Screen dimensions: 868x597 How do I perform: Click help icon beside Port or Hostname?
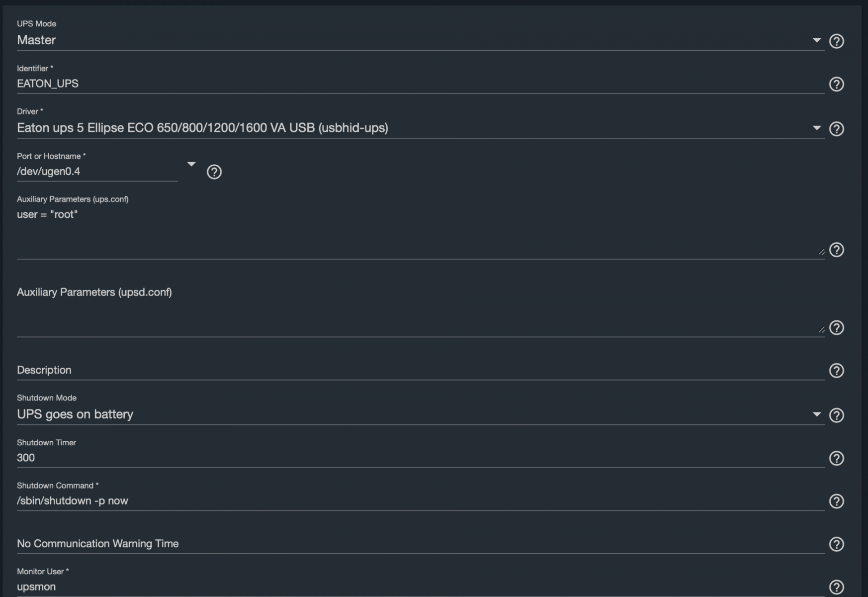click(214, 172)
